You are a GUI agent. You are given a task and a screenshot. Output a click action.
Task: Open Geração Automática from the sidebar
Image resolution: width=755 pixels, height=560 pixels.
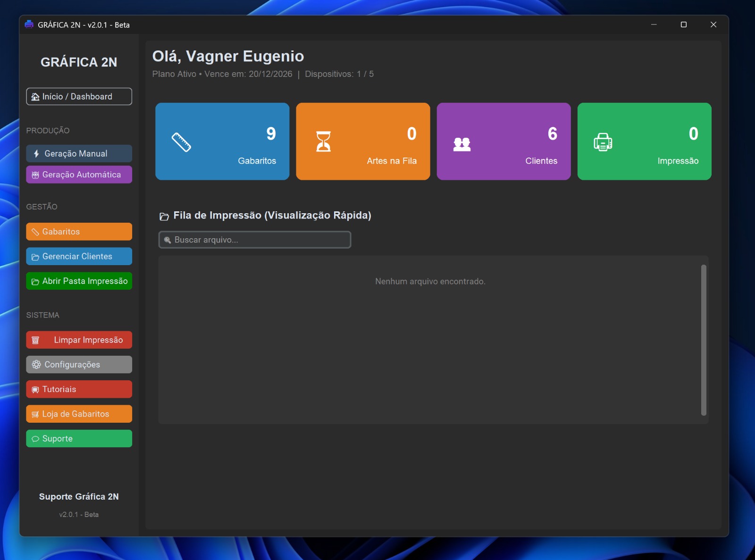(79, 175)
